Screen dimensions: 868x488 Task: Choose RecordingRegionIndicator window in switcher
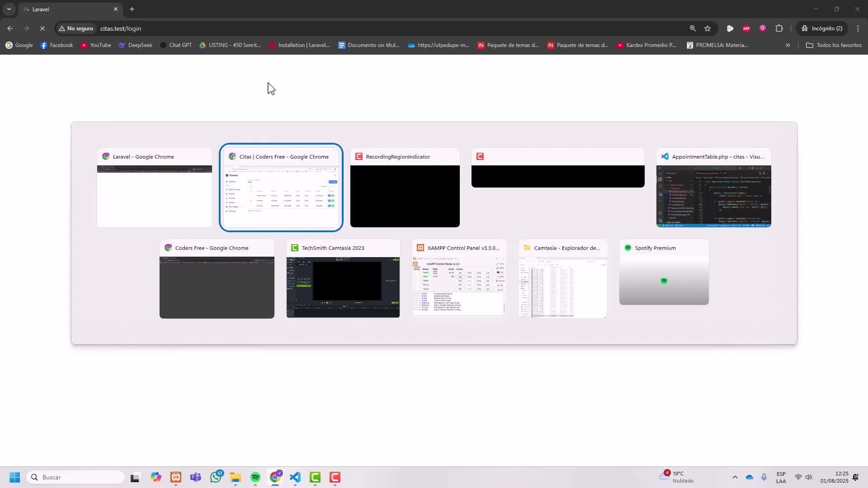point(405,188)
